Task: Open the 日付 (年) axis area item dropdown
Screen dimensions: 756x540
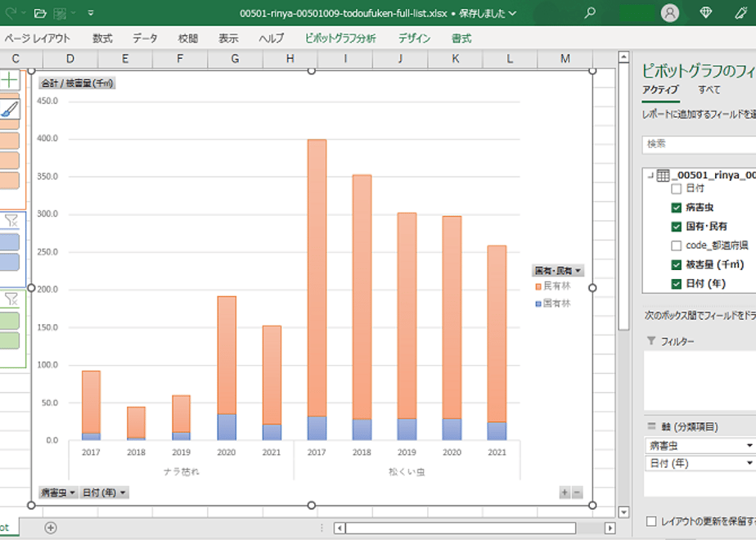Action: 749,463
